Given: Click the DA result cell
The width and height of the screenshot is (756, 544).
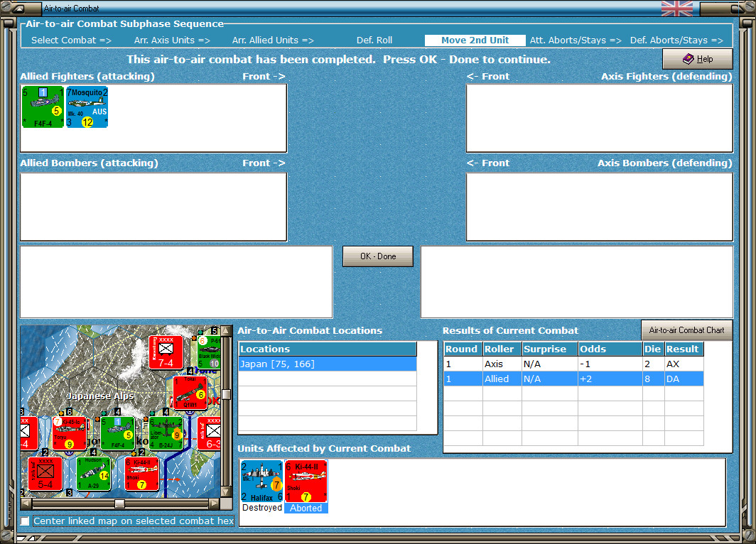Looking at the screenshot, I should coord(684,379).
